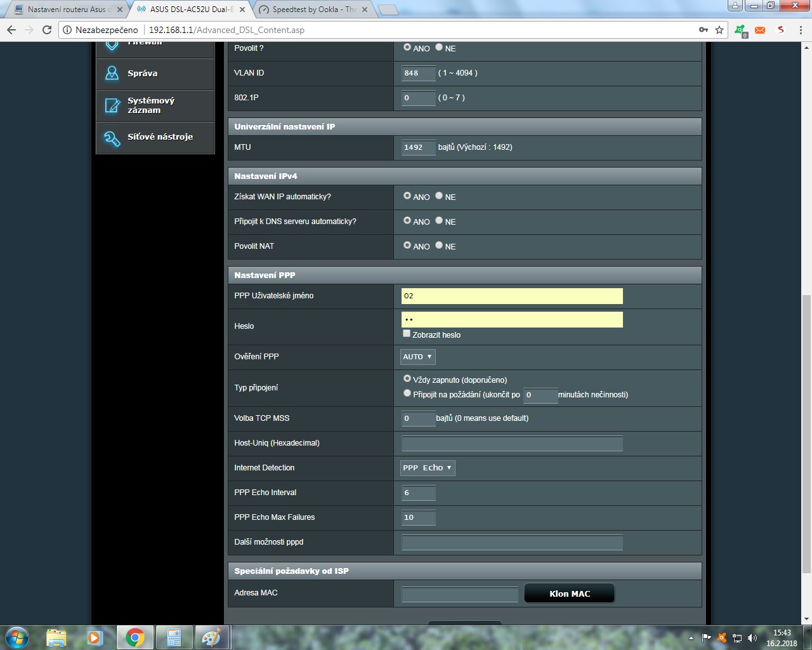The width and height of the screenshot is (812, 650).
Task: Open the taskbar clock showing 15:43
Action: coord(782,638)
